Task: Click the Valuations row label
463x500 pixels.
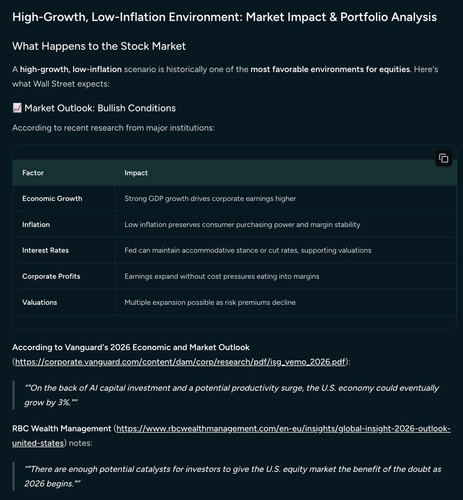Action: tap(40, 302)
